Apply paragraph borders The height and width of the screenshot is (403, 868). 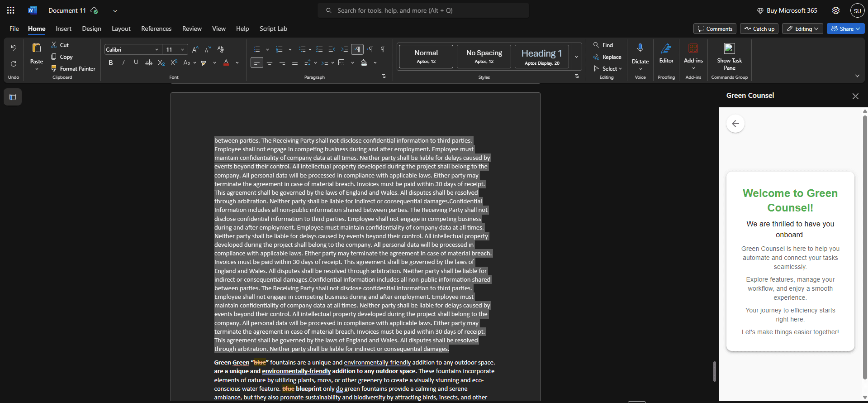[x=342, y=62]
